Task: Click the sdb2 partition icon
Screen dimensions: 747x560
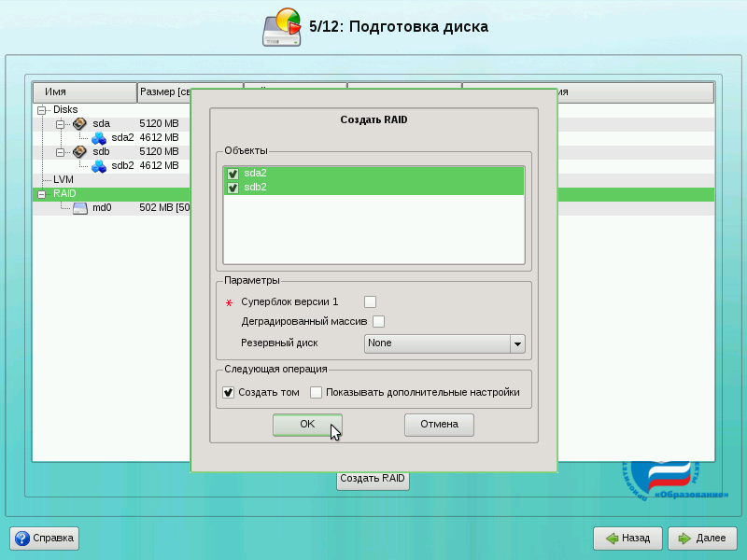Action: pyautogui.click(x=98, y=165)
